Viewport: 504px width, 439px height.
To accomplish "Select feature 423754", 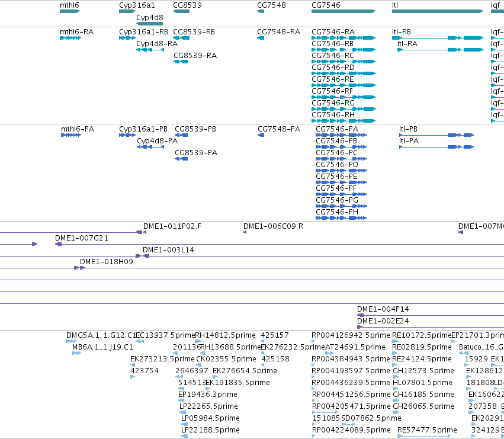I will [133, 377].
